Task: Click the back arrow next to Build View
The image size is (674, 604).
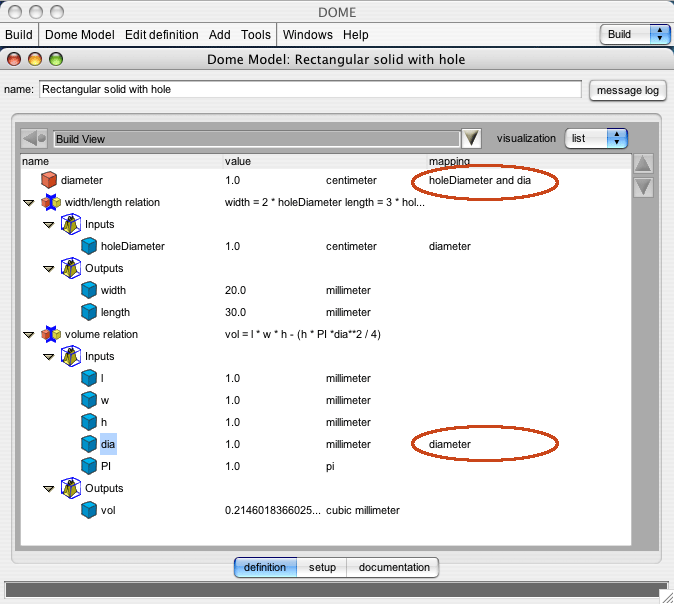Action: 34,139
